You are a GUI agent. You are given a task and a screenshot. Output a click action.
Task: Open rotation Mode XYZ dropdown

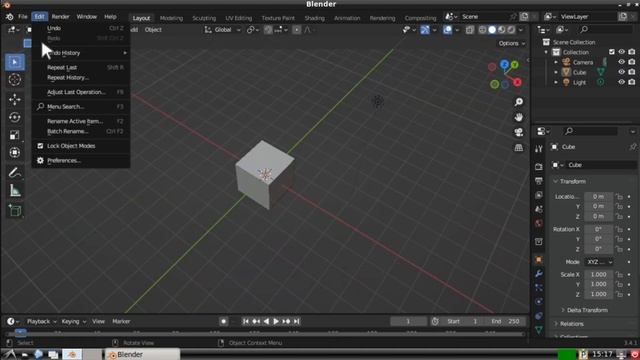(x=599, y=262)
